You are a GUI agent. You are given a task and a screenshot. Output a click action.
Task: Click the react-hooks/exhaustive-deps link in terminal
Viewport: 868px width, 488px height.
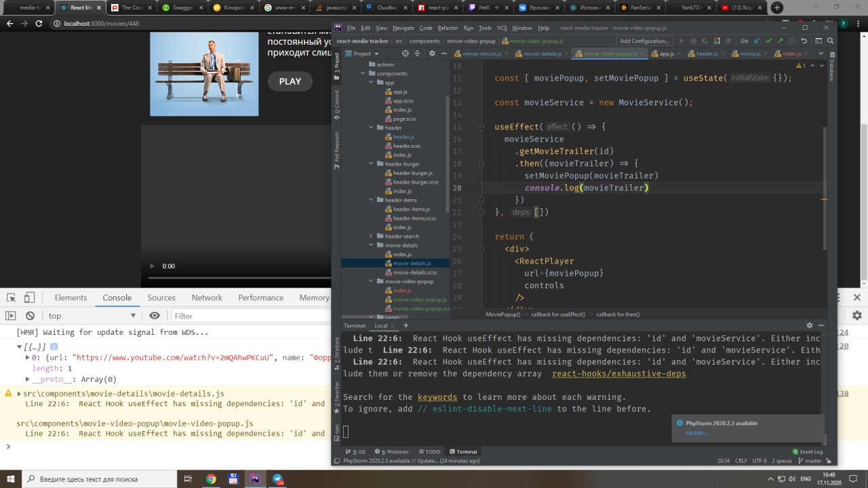(x=618, y=373)
